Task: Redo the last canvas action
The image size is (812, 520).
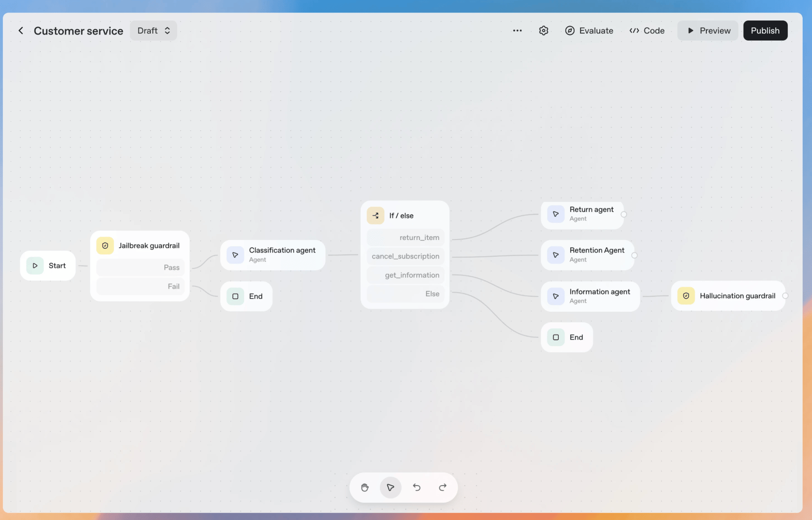Action: [443, 487]
